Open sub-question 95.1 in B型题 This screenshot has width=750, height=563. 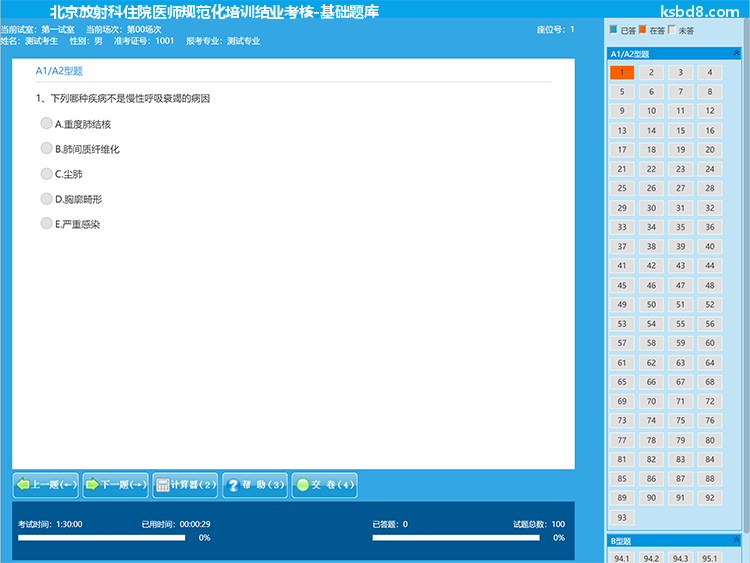tap(710, 558)
